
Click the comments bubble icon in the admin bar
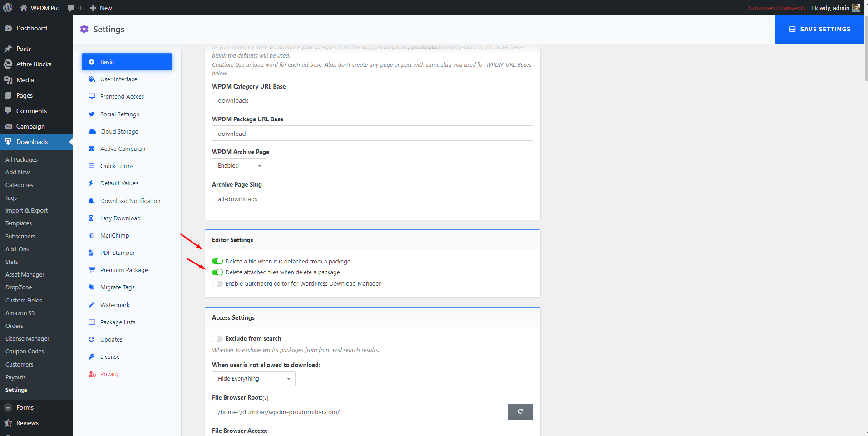[71, 8]
